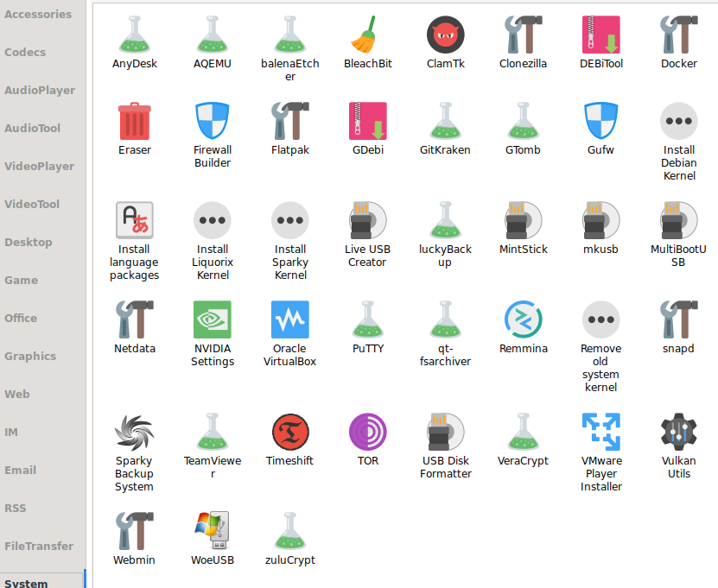Select Install Sparky Kernel icon
This screenshot has height=588, width=718.
pos(290,220)
